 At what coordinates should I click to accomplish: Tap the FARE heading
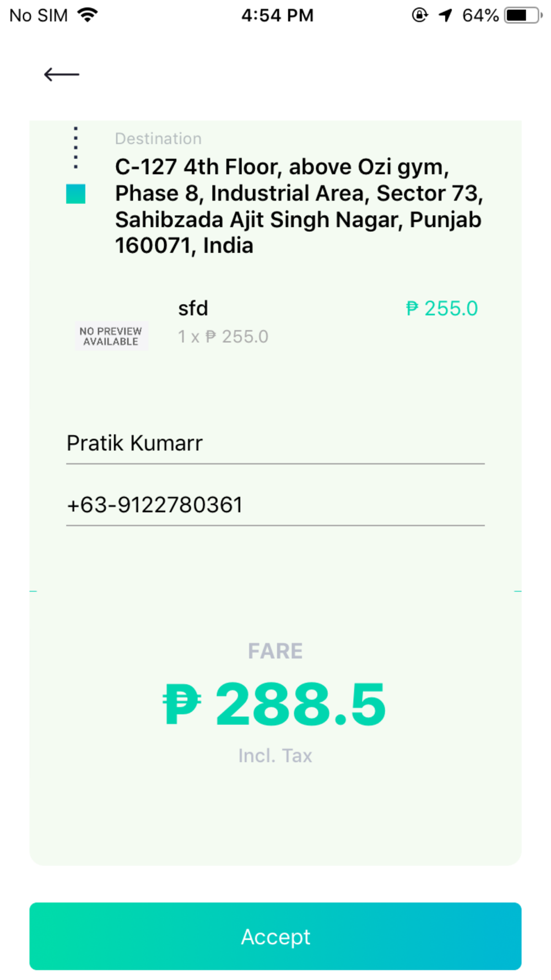275,651
